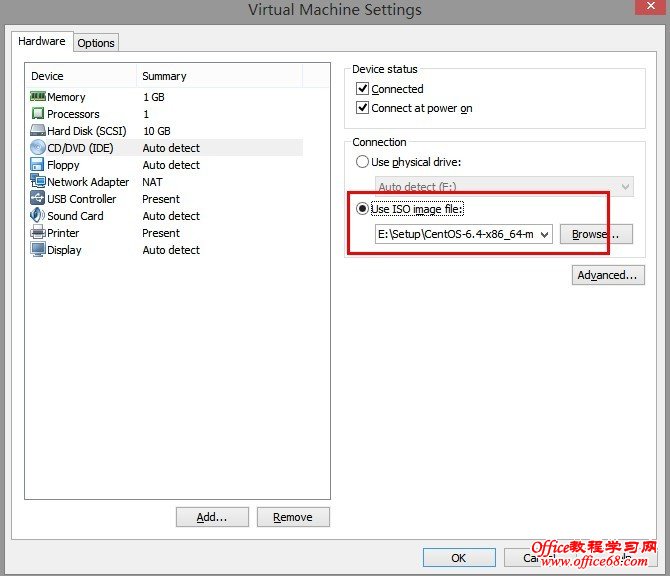Click Auto detect summary for Floppy

click(171, 165)
